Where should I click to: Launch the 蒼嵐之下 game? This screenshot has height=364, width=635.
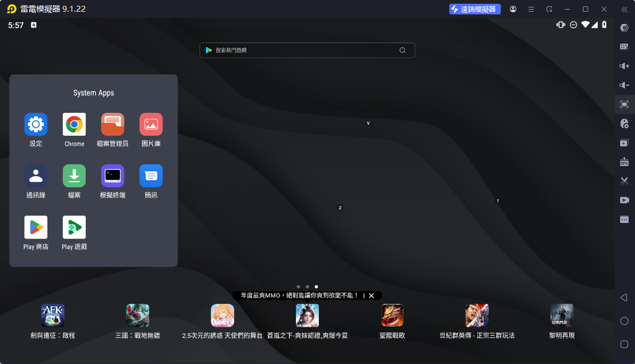point(307,316)
